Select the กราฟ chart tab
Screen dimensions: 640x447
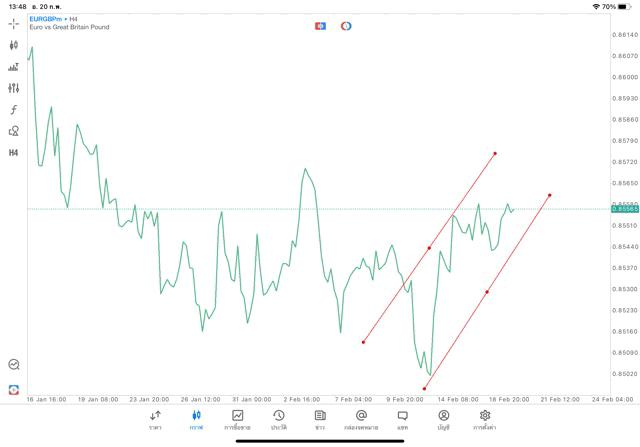(x=196, y=419)
